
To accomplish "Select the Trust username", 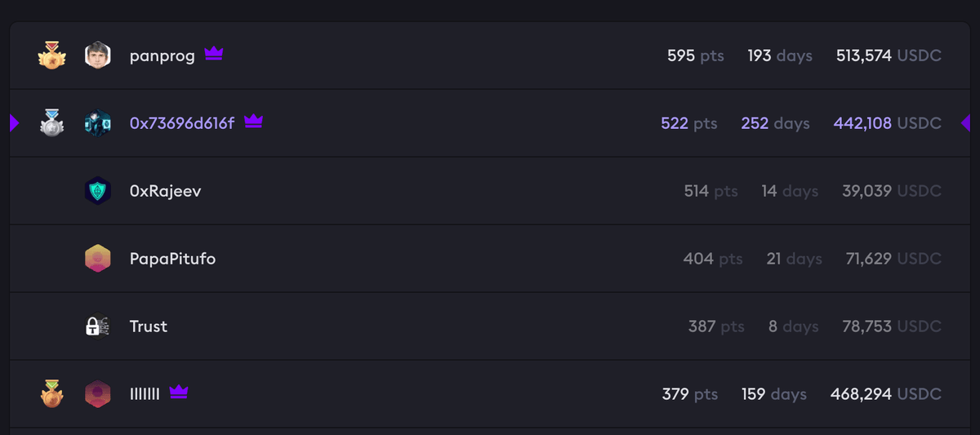I will click(x=148, y=326).
